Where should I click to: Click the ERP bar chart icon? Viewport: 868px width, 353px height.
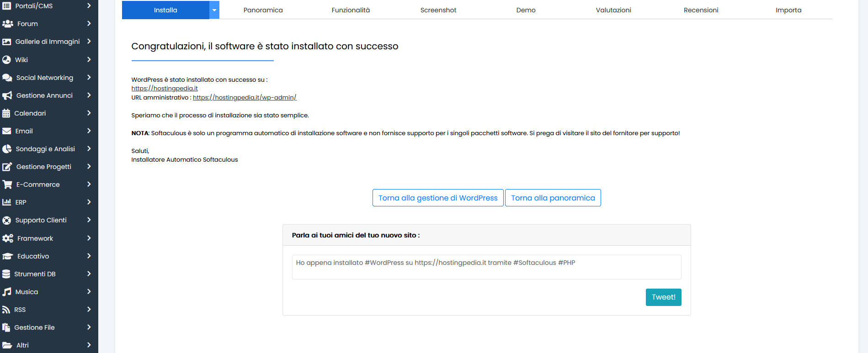pyautogui.click(x=6, y=202)
